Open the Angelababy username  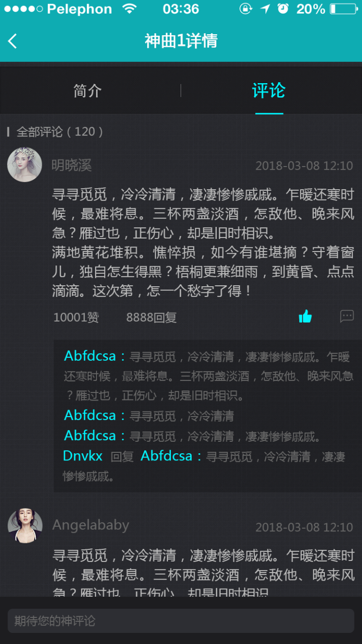click(x=91, y=525)
